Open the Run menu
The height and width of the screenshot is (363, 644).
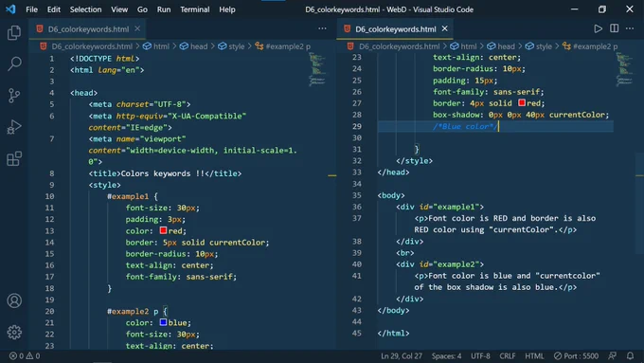coord(164,9)
